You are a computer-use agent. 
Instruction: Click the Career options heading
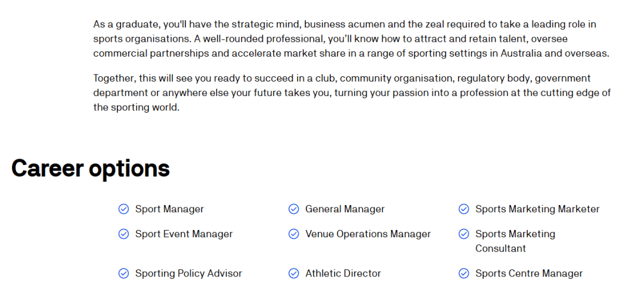[x=91, y=169]
